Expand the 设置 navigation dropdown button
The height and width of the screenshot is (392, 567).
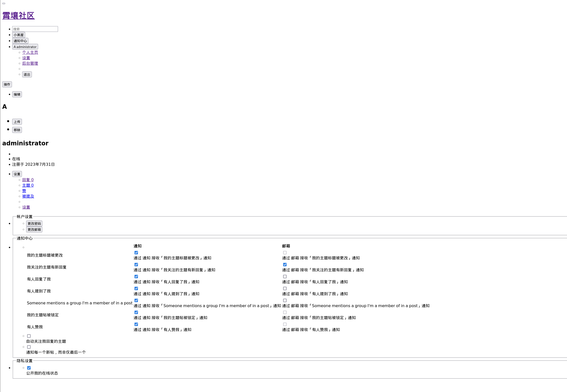(x=17, y=174)
